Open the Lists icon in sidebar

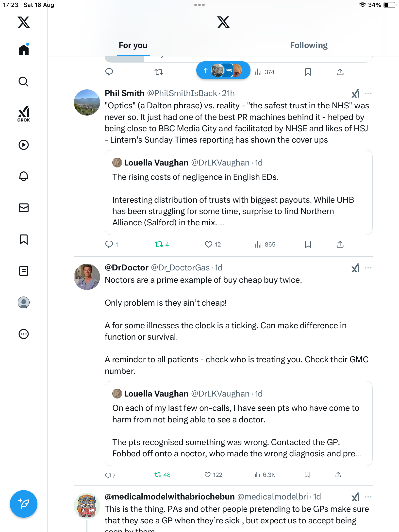click(24, 271)
